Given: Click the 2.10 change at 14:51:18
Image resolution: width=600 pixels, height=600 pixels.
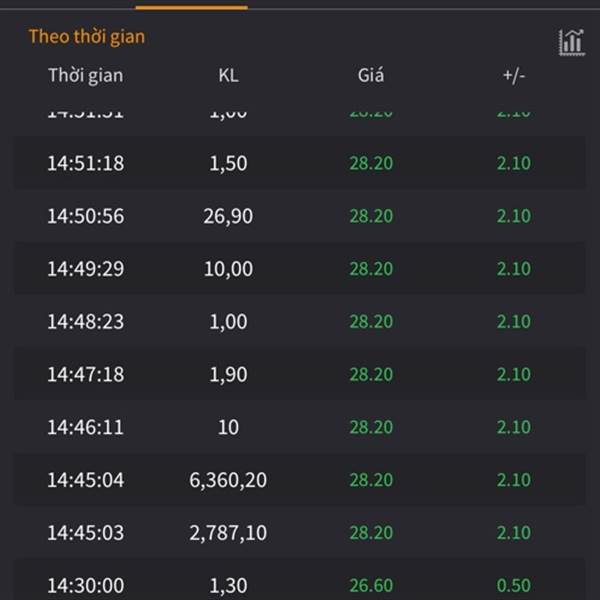Looking at the screenshot, I should 514,163.
